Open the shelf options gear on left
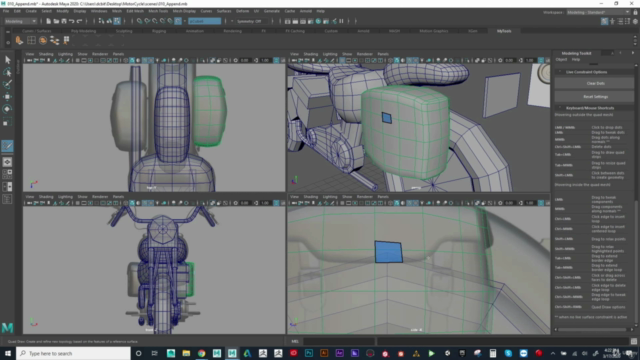This screenshot has width=640, height=360. pyautogui.click(x=8, y=42)
